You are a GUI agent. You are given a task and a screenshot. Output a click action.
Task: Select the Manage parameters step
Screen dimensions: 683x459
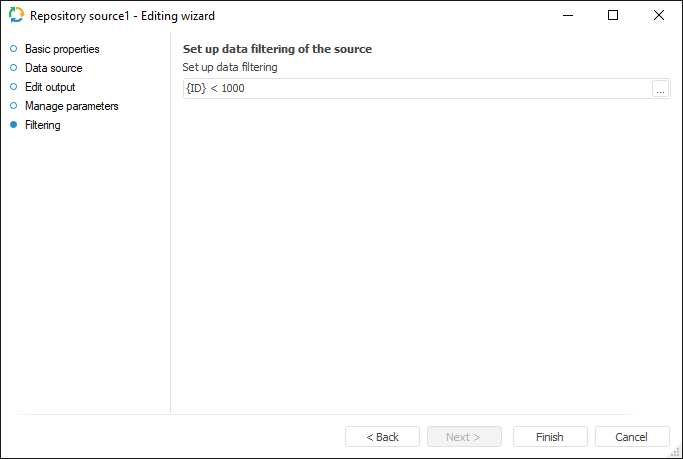pyautogui.click(x=72, y=106)
